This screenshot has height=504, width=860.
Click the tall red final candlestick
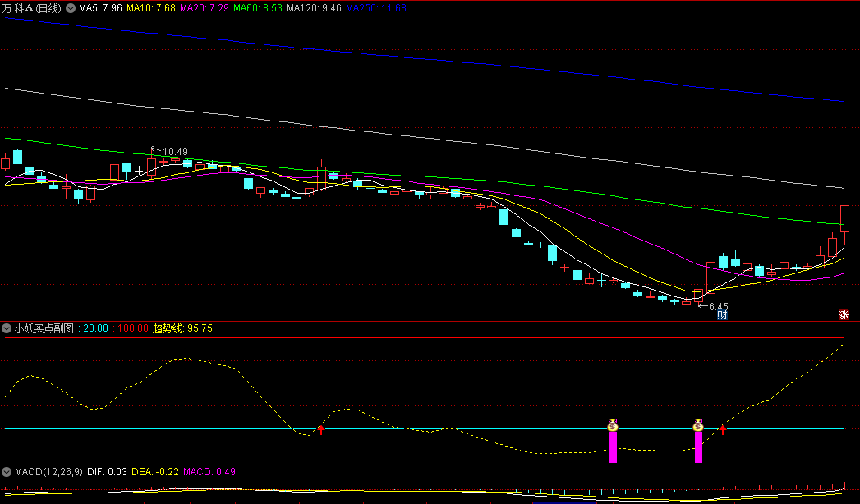pos(844,218)
